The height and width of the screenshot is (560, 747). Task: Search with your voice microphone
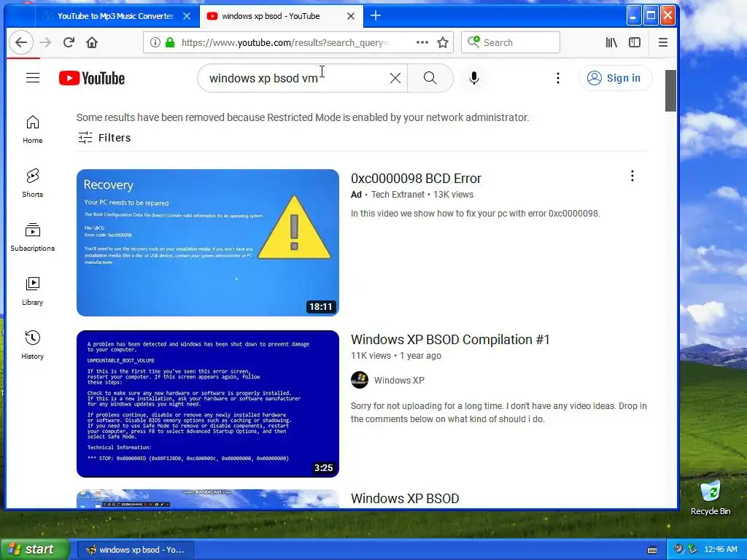tap(473, 78)
